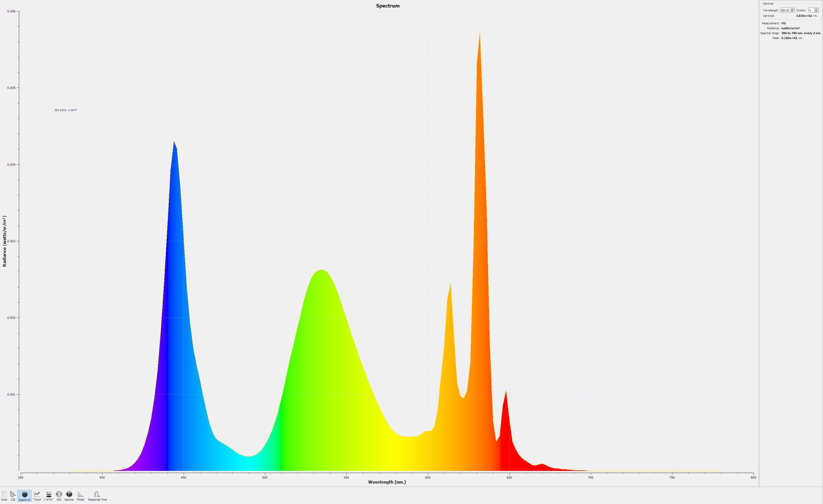Select the Spectrum view button

click(x=24, y=495)
